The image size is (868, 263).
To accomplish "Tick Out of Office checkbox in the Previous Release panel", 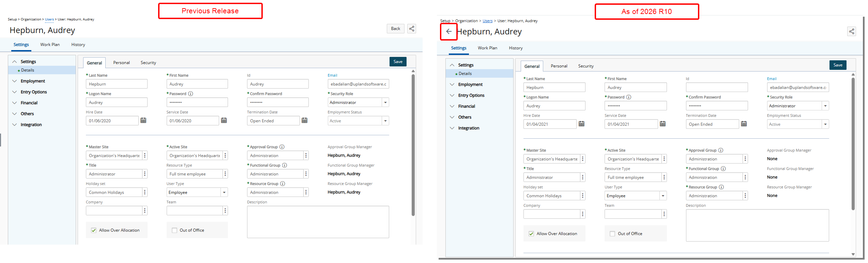I will point(174,230).
